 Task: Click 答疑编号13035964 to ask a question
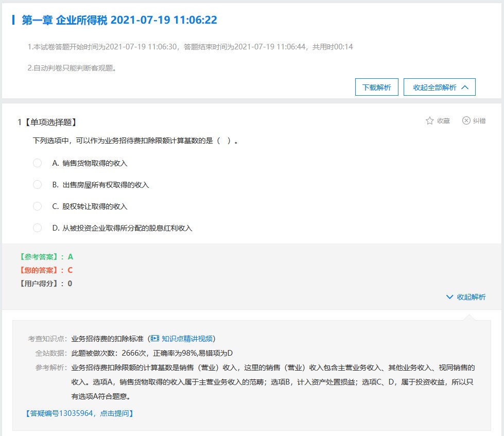[79, 413]
